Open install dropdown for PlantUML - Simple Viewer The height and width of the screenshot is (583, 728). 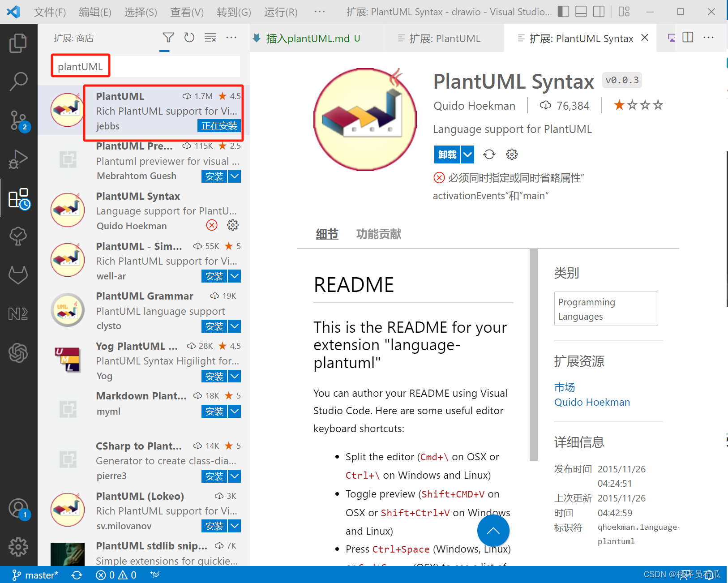235,276
